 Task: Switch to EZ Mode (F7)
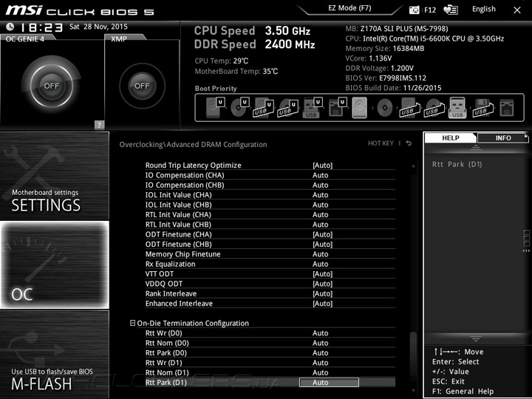[349, 8]
